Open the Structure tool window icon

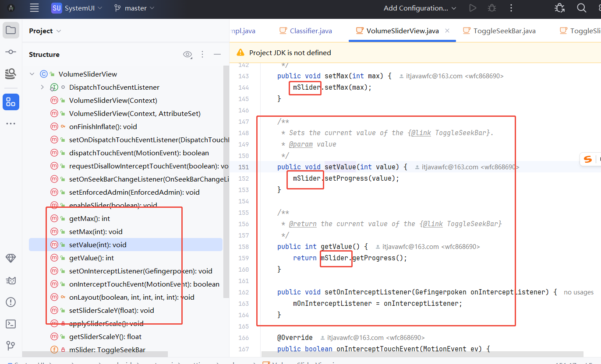pyautogui.click(x=11, y=102)
